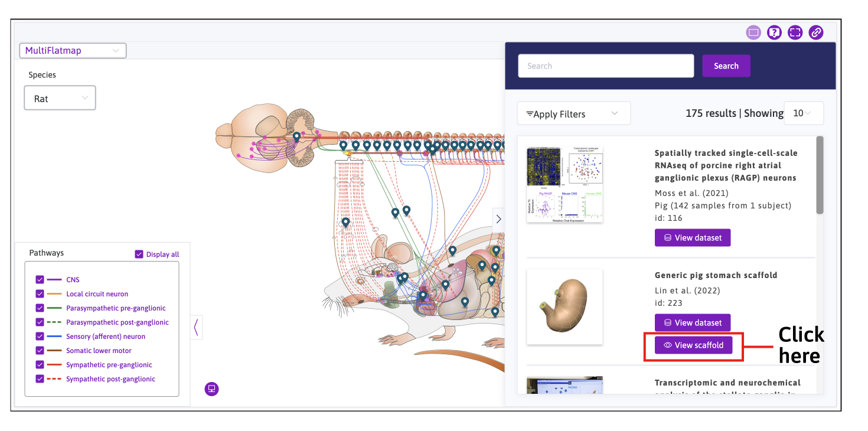Image resolution: width=868 pixels, height=431 pixels.
Task: Click the 'id: 223' text
Action: 668,303
